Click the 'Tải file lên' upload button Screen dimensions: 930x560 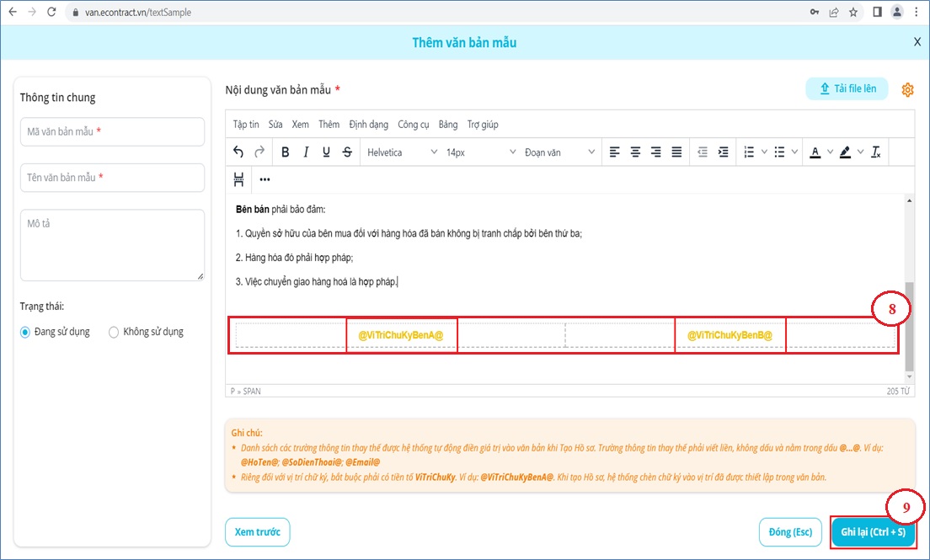click(x=847, y=89)
